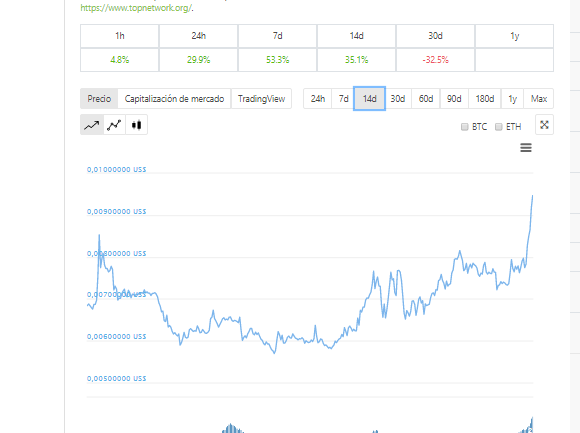Choose the 60d chart range
Viewport: 580px width, 433px height.
click(426, 99)
